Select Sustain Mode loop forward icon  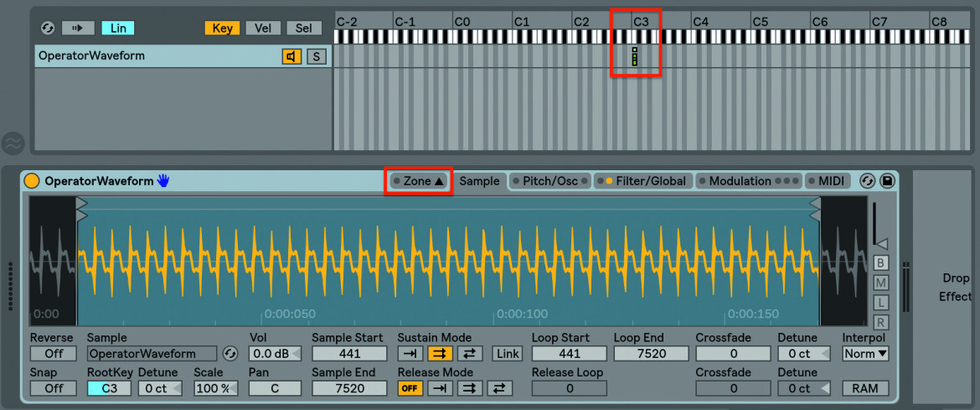tap(440, 354)
